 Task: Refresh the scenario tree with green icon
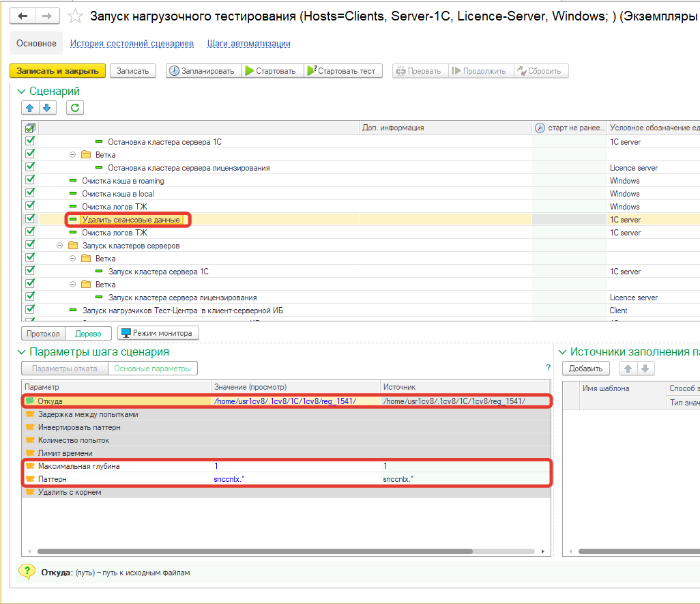[x=75, y=107]
